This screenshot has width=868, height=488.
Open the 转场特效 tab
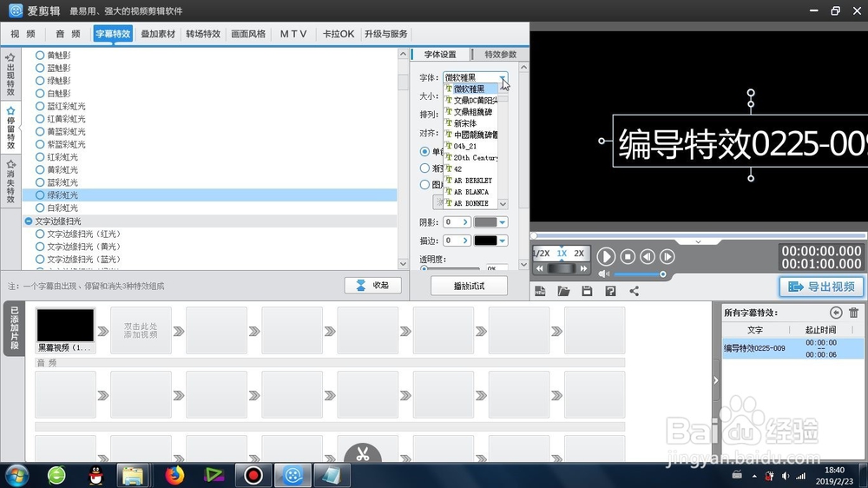pos(203,34)
